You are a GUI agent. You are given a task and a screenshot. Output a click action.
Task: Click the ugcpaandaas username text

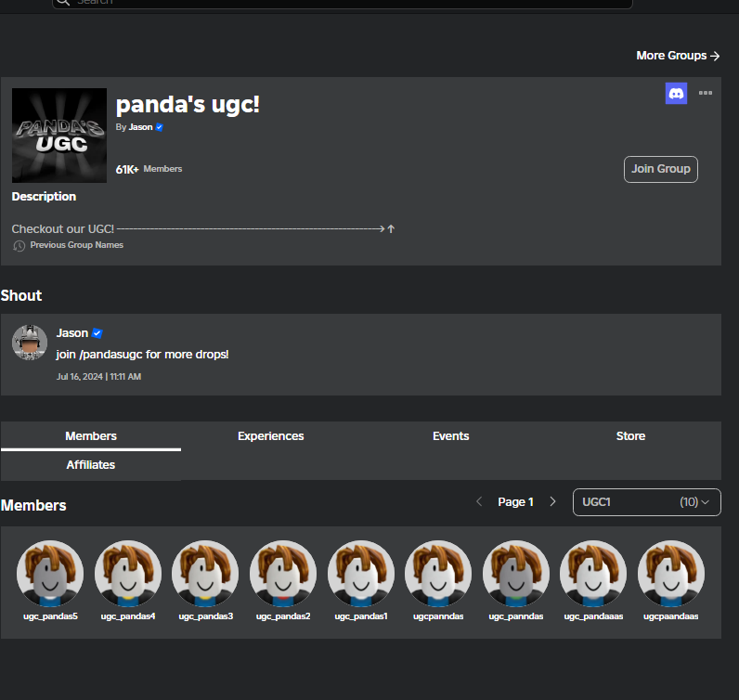tap(671, 616)
